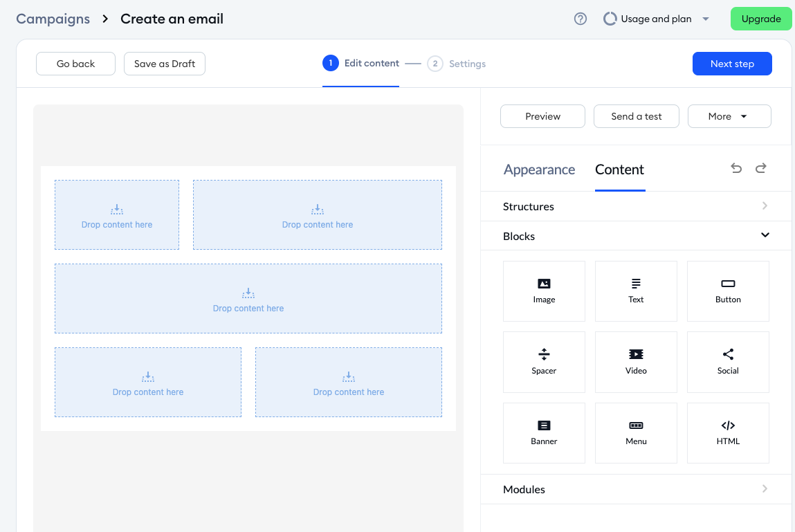Viewport: 795px width, 532px height.
Task: Choose the Button block
Action: pos(728,291)
